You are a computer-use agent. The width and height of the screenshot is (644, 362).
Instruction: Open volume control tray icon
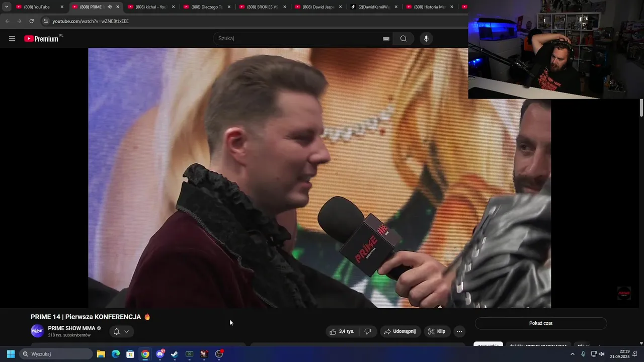602,354
